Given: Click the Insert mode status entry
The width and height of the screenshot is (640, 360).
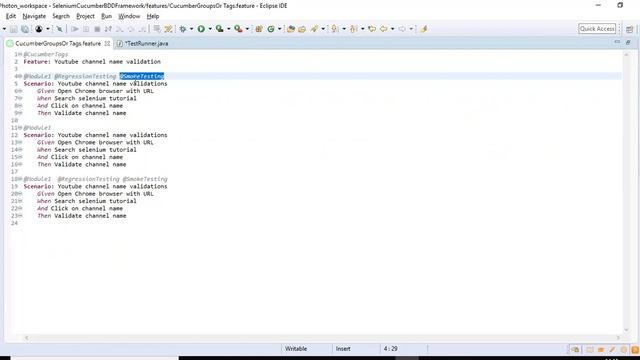Looking at the screenshot, I should pyautogui.click(x=343, y=349).
